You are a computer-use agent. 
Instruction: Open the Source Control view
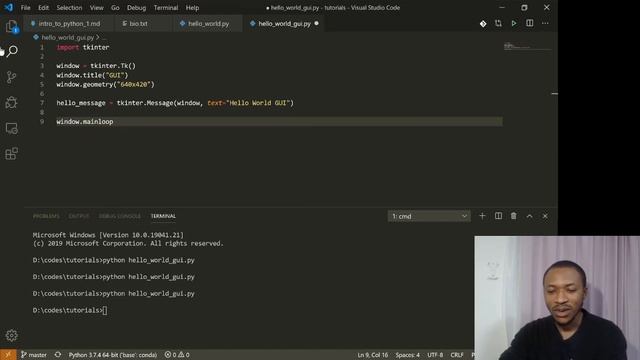coord(11,77)
